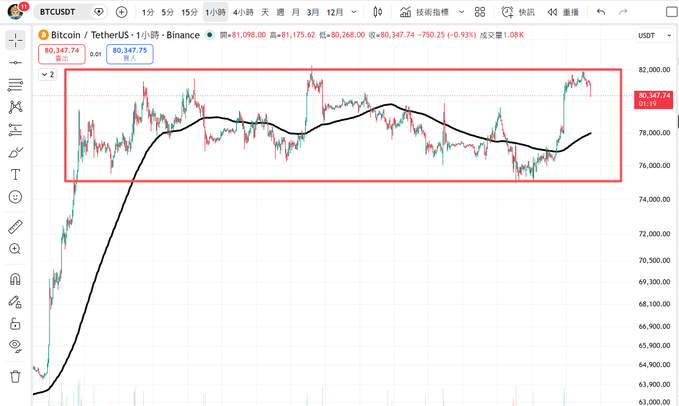Undo the last chart action

click(x=601, y=12)
